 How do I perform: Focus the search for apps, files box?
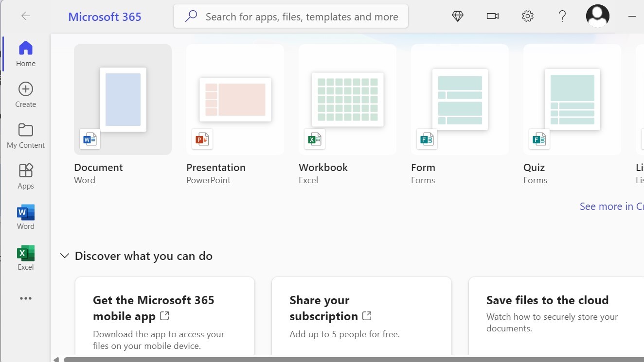(x=291, y=16)
